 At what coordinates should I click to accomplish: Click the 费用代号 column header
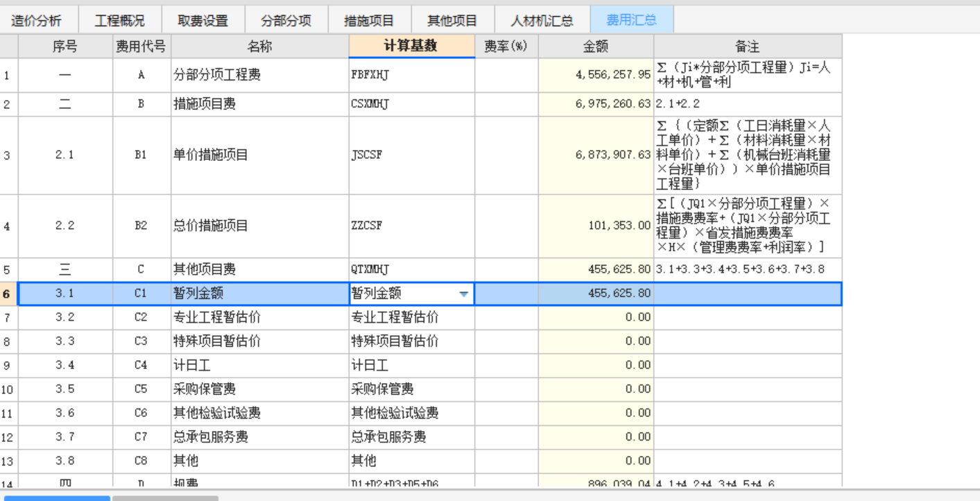[x=141, y=46]
